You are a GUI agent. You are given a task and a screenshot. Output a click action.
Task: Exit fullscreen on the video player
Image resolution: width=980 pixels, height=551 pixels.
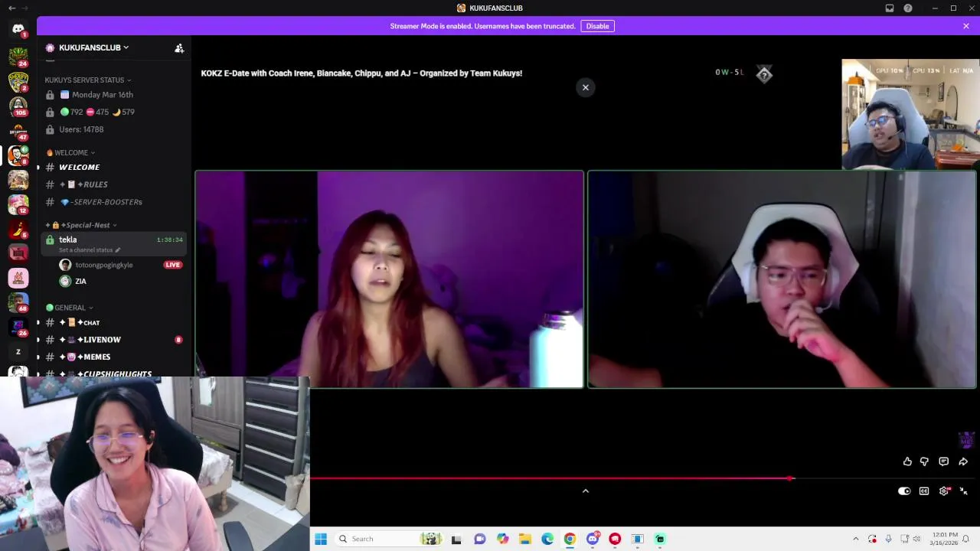pyautogui.click(x=964, y=491)
